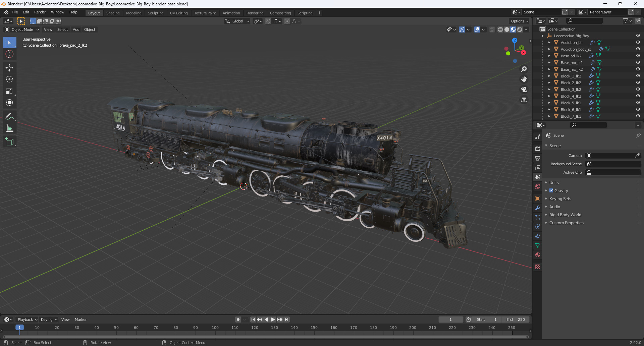
Task: Hide Base_ad_lk2 with its eye icon
Action: [638, 56]
